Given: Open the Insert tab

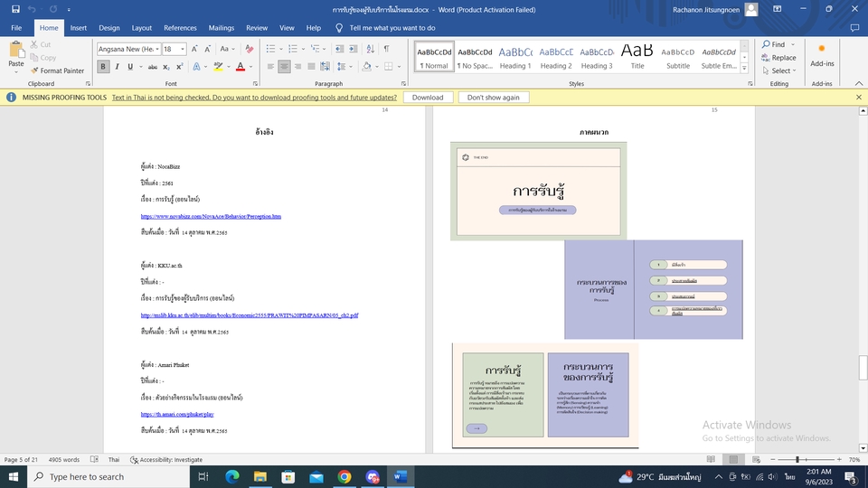Looking at the screenshot, I should coord(78,28).
